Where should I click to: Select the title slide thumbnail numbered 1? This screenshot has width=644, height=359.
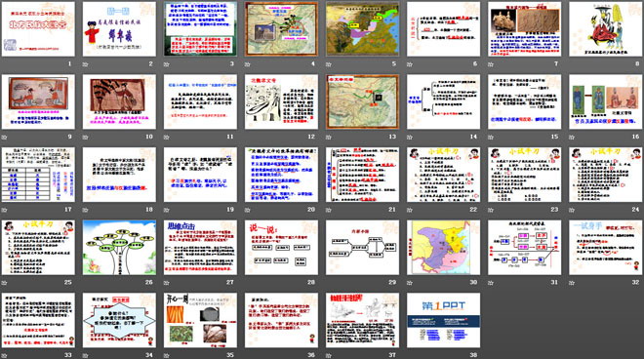click(38, 28)
